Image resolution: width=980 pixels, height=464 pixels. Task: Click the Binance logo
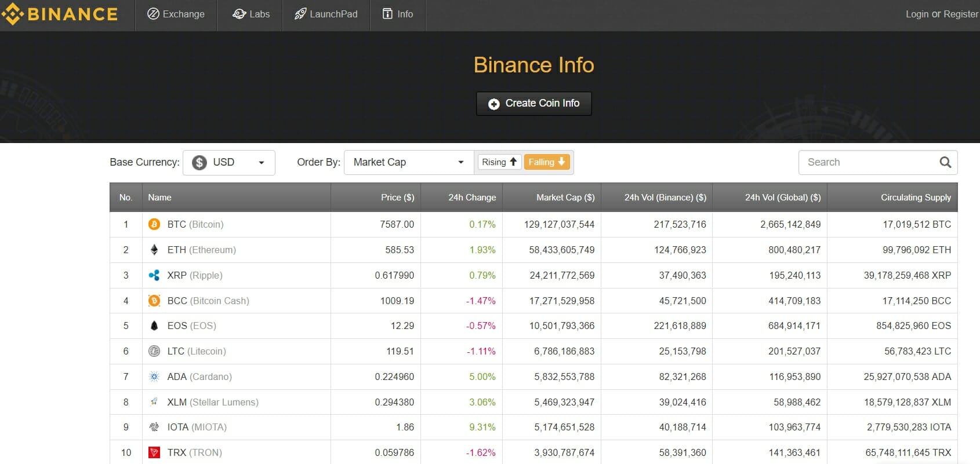60,14
